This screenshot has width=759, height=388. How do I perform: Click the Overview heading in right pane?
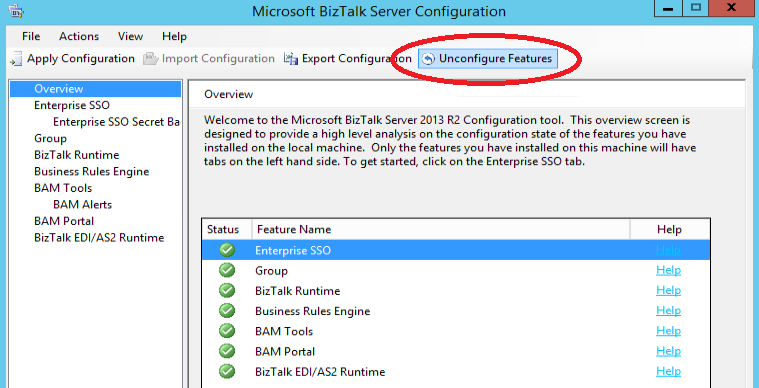coord(228,94)
